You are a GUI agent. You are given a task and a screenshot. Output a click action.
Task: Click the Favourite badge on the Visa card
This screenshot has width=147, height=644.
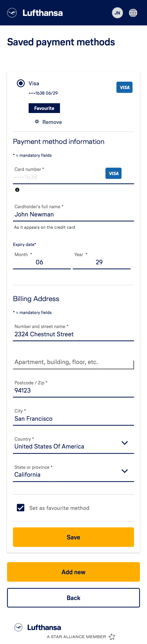click(44, 108)
